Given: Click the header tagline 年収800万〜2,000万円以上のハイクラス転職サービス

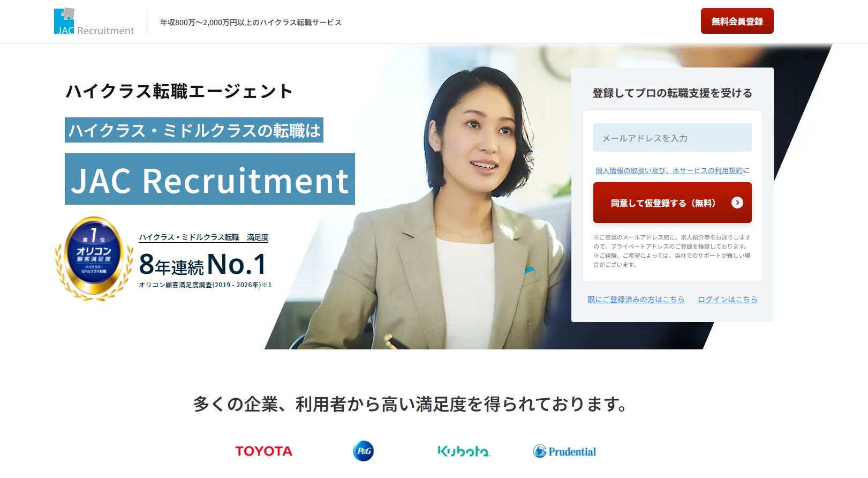Looking at the screenshot, I should pos(251,23).
